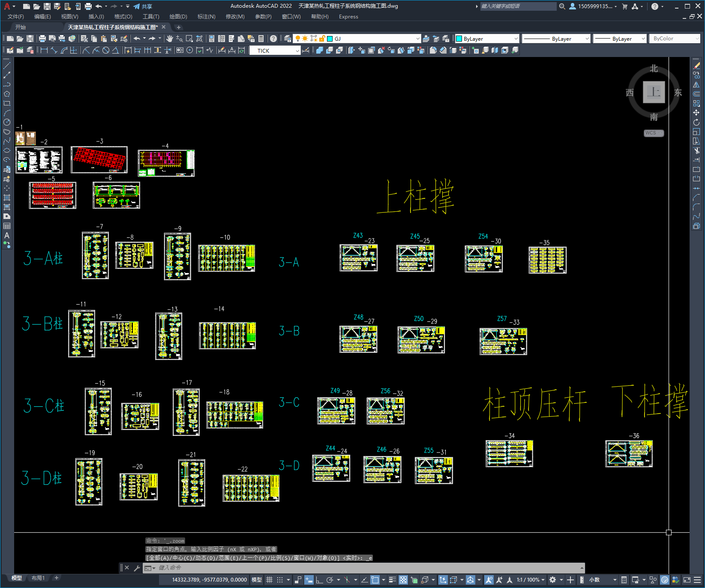Click the Aligned dimension tool
705x588 pixels.
(x=54, y=50)
